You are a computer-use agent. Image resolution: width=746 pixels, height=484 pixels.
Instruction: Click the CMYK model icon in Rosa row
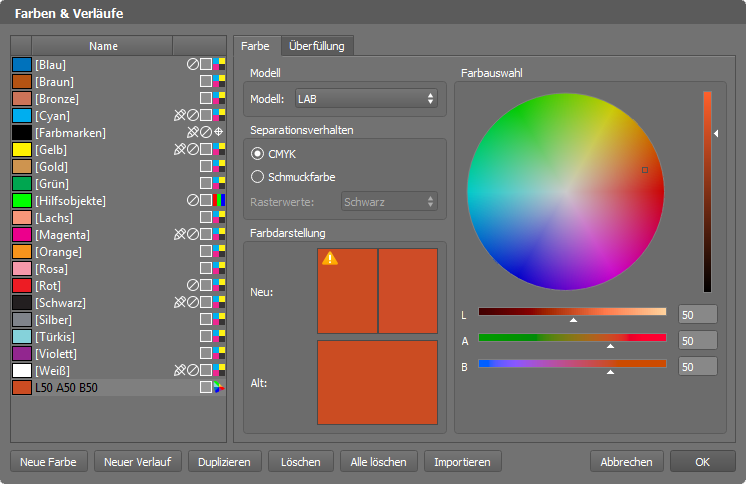click(x=219, y=268)
